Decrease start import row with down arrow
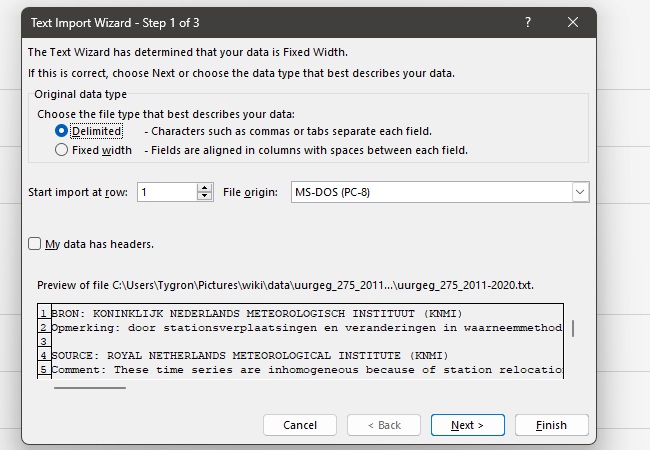 205,197
